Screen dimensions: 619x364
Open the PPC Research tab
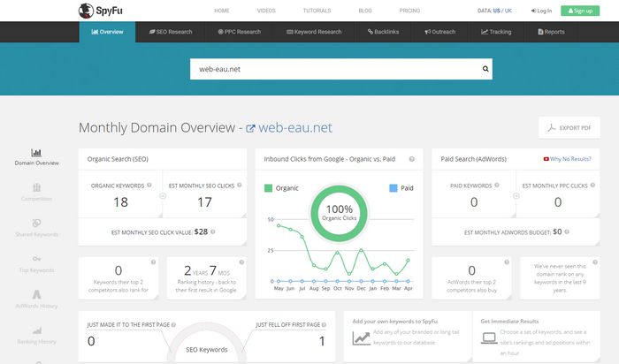[240, 32]
